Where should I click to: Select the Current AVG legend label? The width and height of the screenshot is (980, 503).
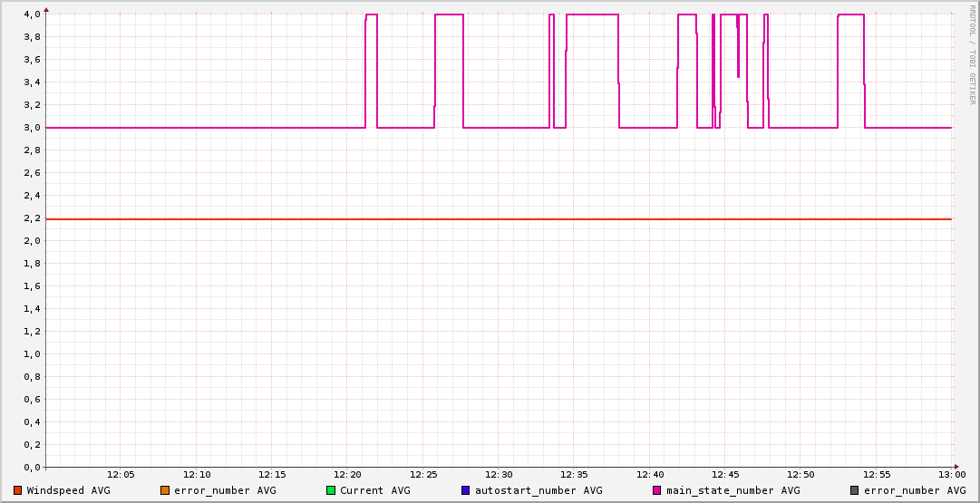coord(375,490)
